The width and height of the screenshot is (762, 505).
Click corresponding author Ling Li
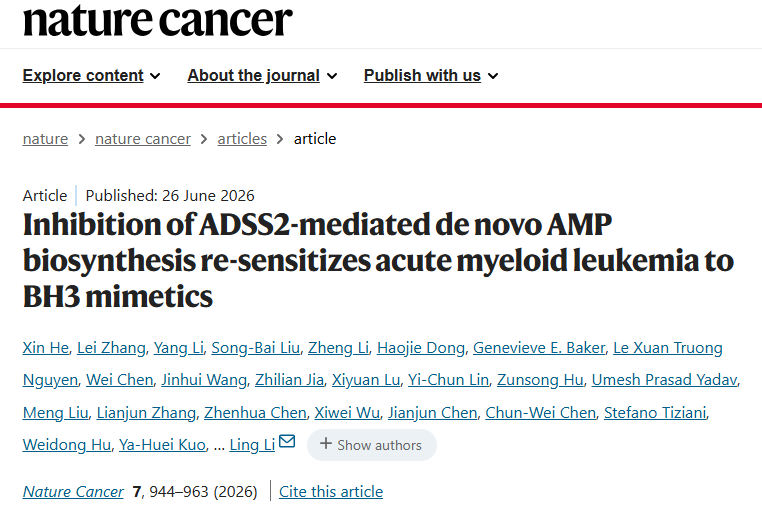click(252, 445)
